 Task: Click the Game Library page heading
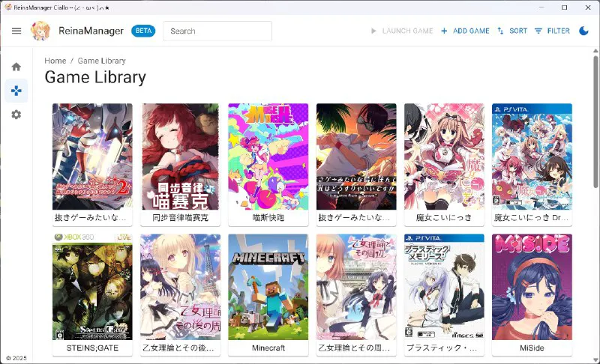(95, 77)
